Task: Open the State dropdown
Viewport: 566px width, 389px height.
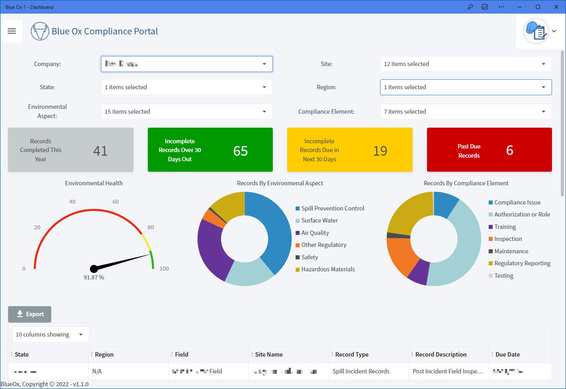Action: tap(187, 87)
